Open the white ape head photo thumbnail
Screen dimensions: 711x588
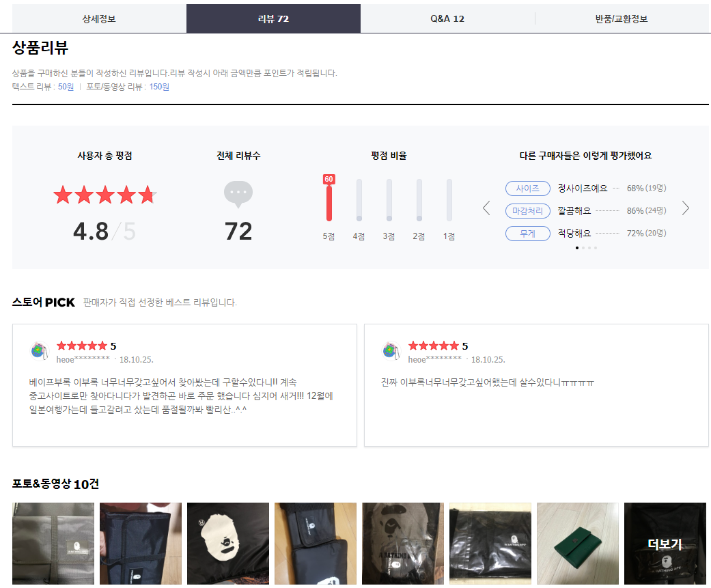click(x=227, y=544)
